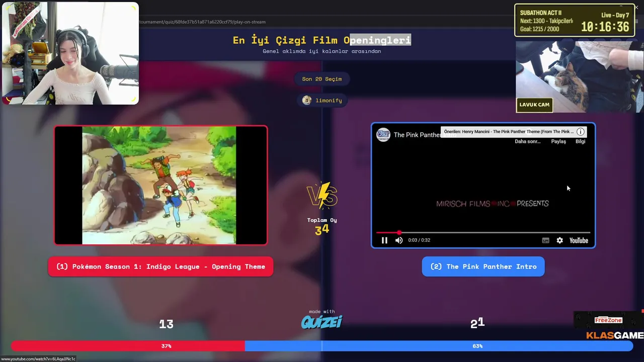
Task: Click the FreeZone logo
Action: point(608,320)
